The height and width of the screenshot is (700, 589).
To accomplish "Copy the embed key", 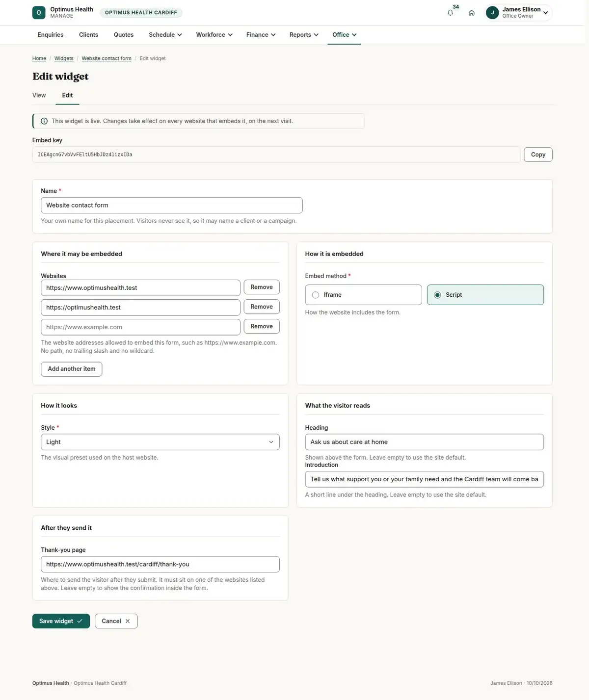I will [x=538, y=155].
